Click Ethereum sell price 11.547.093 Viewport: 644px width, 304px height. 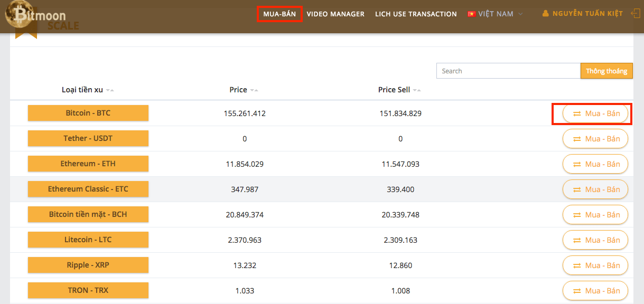click(400, 164)
